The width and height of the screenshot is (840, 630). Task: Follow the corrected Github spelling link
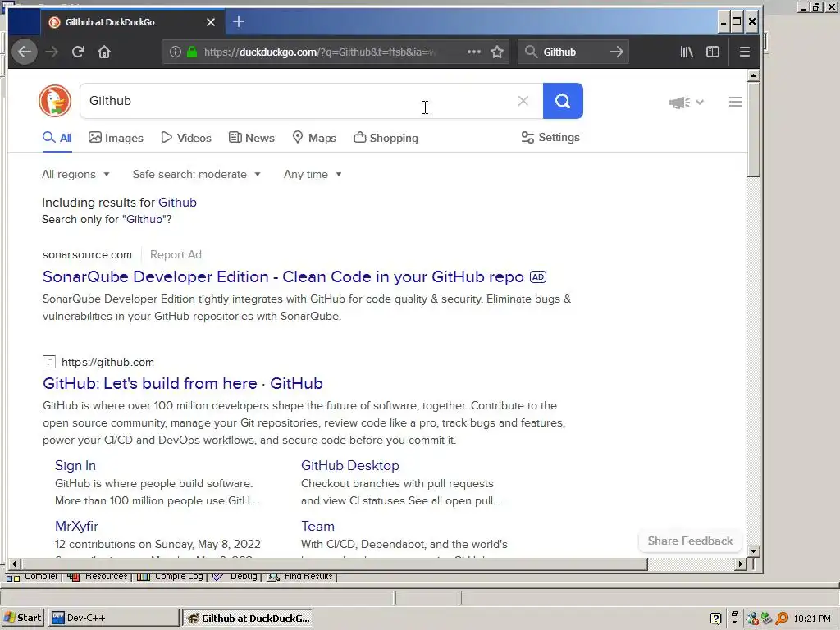(177, 203)
